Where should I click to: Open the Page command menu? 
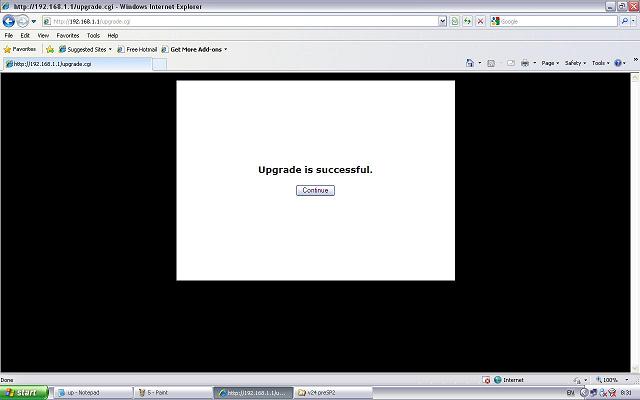tap(550, 63)
